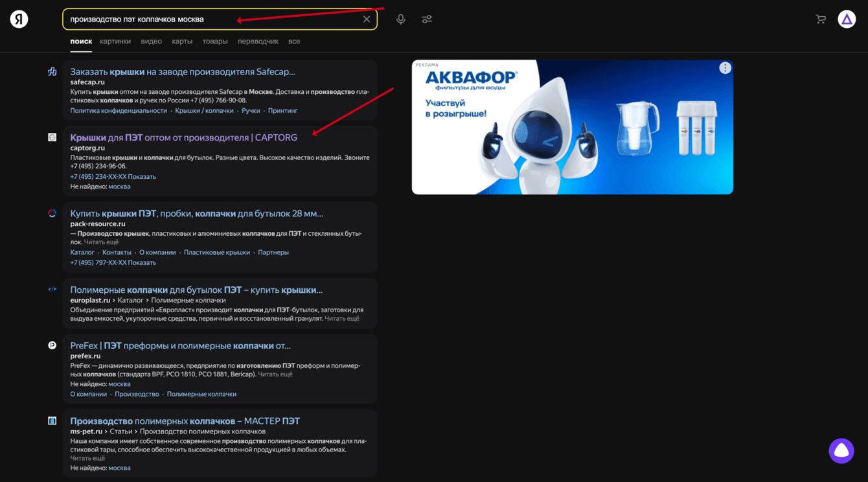Image resolution: width=868 pixels, height=482 pixels.
Task: Open europlast «Каталог» breadcrumb
Action: pyautogui.click(x=130, y=300)
